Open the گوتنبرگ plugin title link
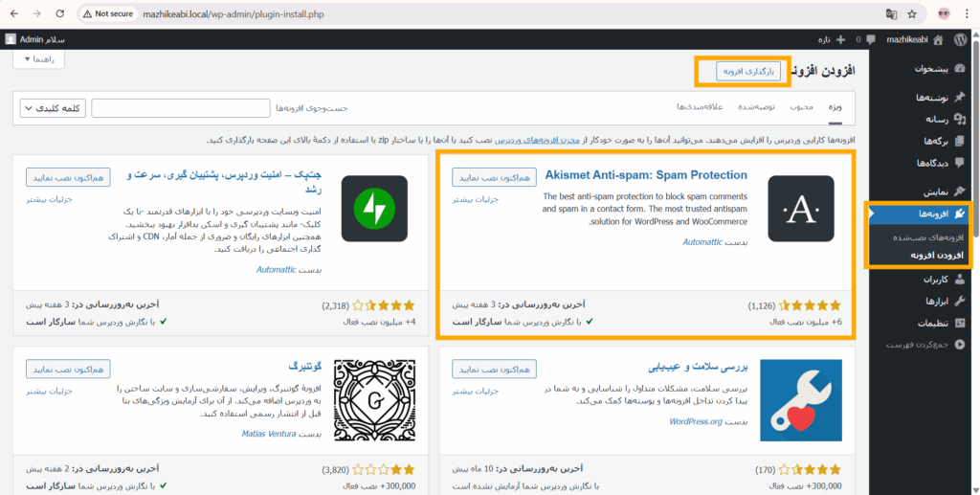980x495 pixels. [x=305, y=367]
